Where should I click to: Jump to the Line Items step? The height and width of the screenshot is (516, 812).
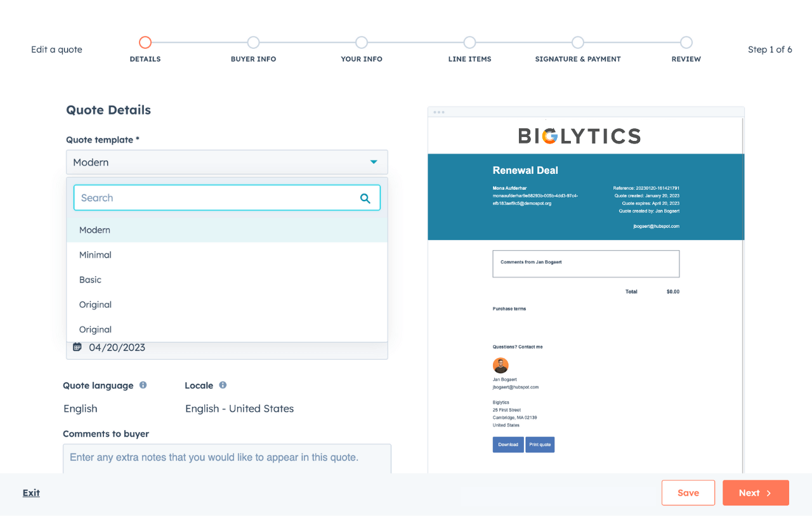point(469,42)
